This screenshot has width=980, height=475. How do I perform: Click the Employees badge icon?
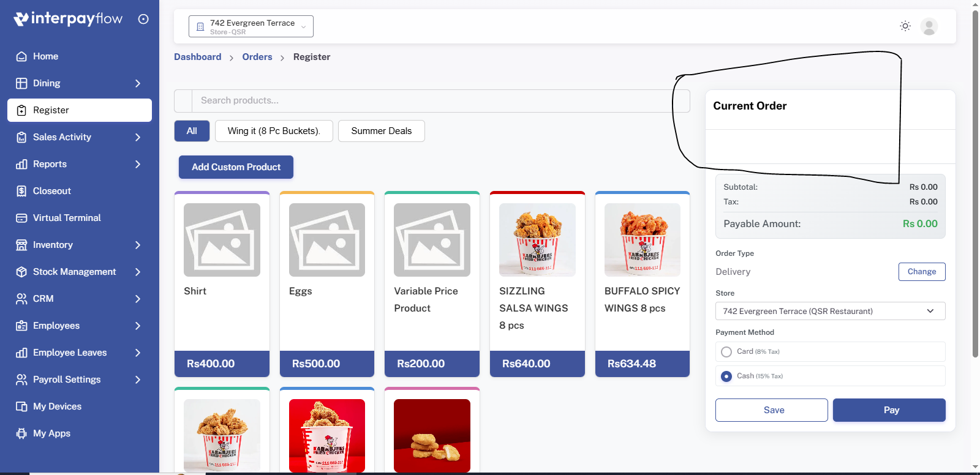[21, 326]
